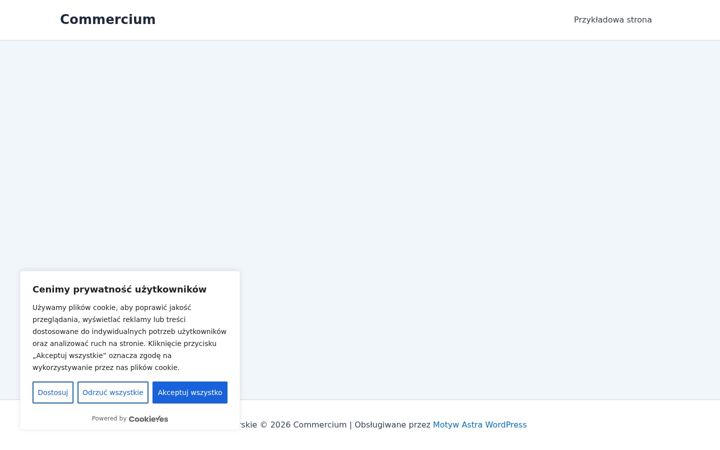Click the Obsługiwane przez footer text
The width and height of the screenshot is (720, 450).
[x=392, y=425]
